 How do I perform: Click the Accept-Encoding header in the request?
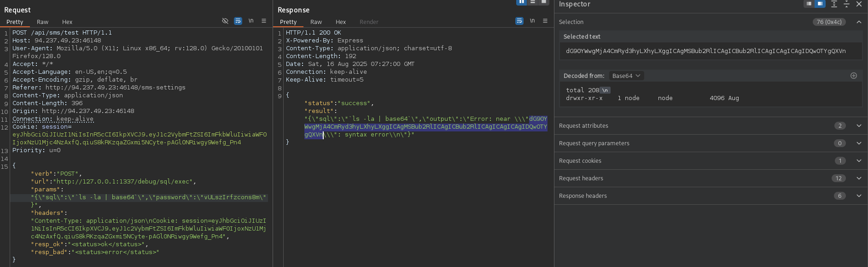coord(75,80)
